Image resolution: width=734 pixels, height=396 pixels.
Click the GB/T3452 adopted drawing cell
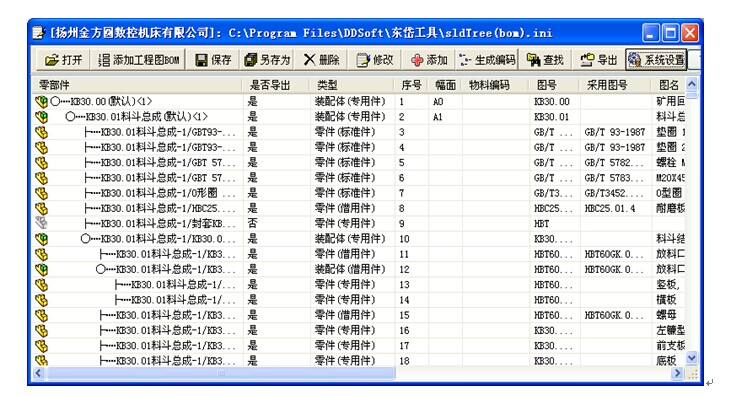[614, 193]
